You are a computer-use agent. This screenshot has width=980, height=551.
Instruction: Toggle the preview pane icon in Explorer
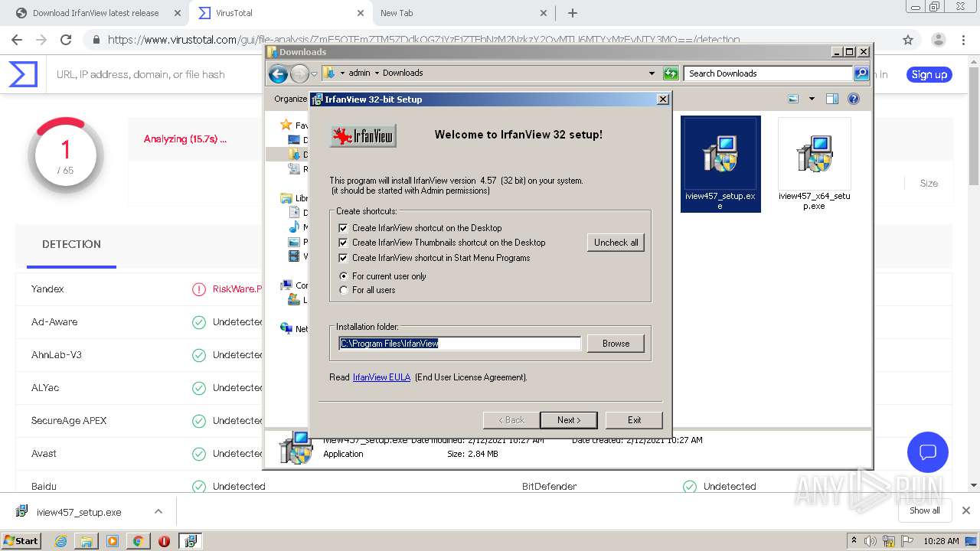[x=832, y=99]
